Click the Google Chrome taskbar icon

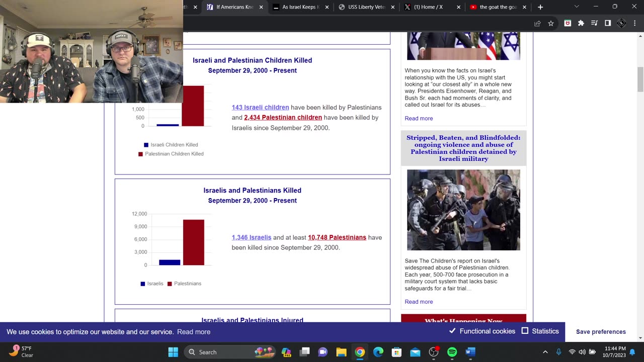360,352
